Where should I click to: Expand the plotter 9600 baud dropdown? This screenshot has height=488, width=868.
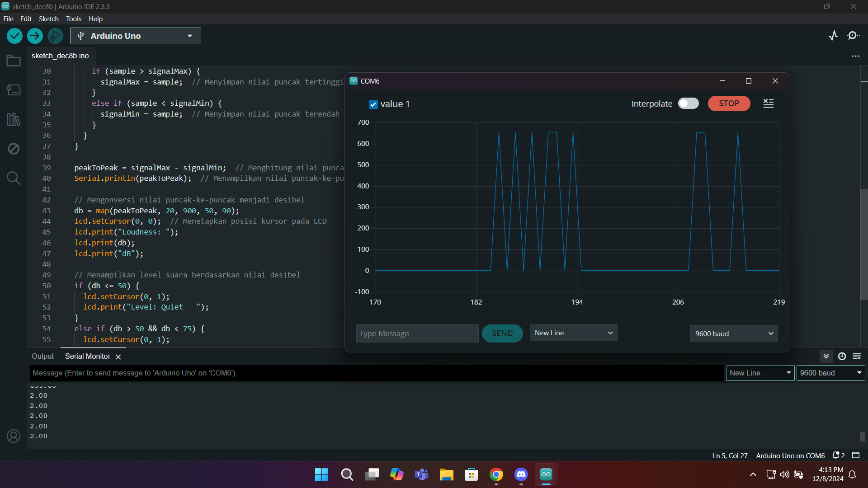733,333
